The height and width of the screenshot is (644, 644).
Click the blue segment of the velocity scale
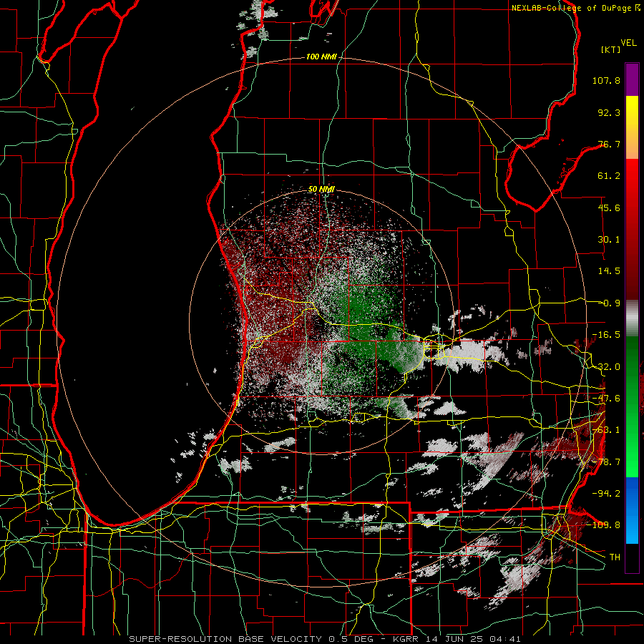(x=632, y=509)
